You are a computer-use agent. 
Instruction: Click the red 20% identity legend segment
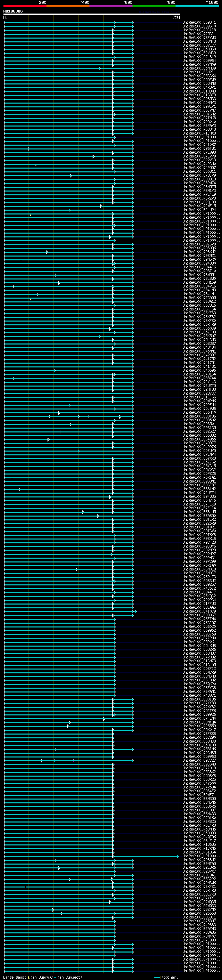point(25,6)
